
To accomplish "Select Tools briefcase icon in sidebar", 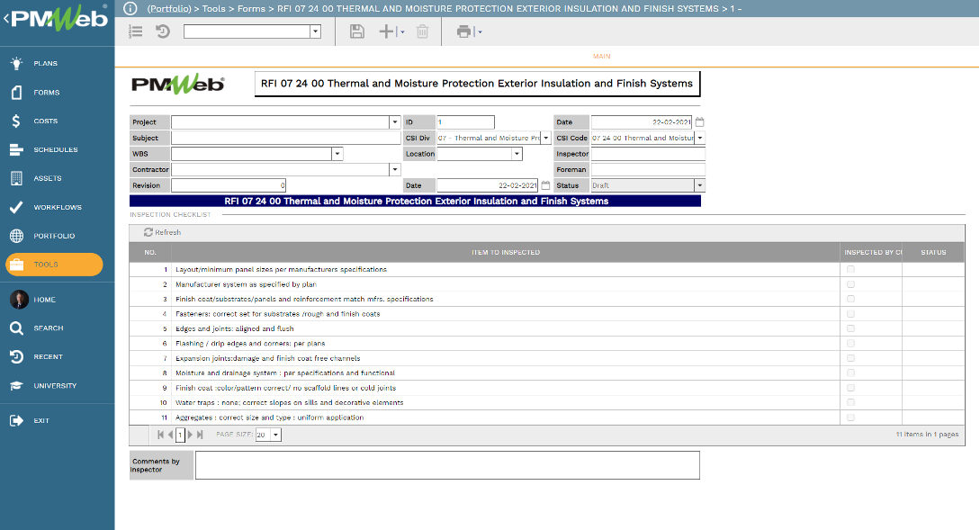I will (x=17, y=265).
